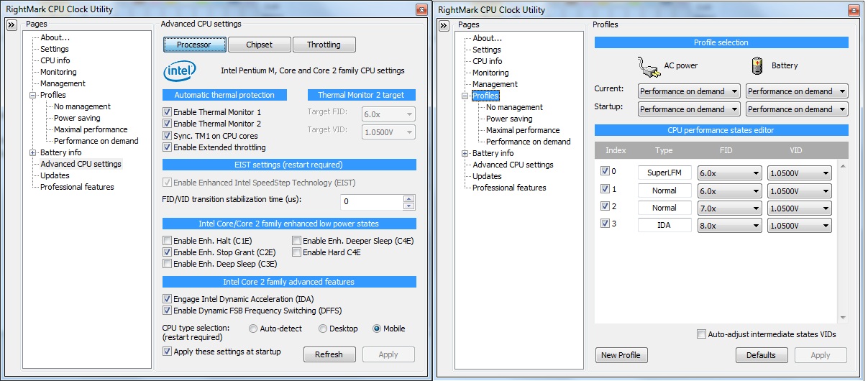868x381 pixels.
Task: Select Maximal performance in right window tree
Action: coord(523,130)
